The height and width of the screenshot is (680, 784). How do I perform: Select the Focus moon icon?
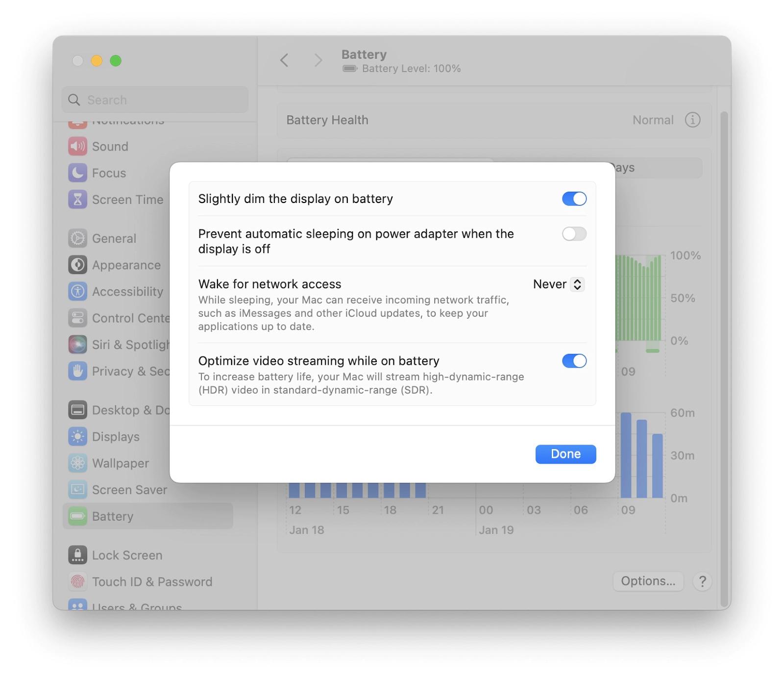[x=77, y=173]
